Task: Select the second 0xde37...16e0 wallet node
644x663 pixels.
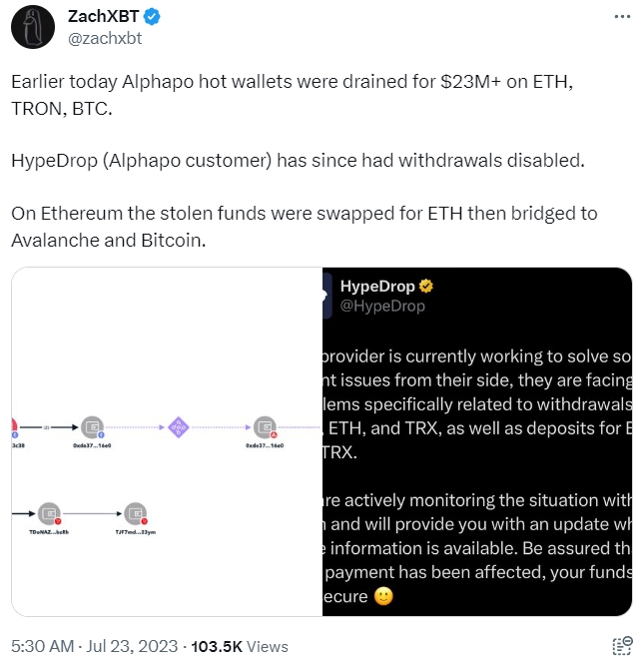Action: (266, 427)
